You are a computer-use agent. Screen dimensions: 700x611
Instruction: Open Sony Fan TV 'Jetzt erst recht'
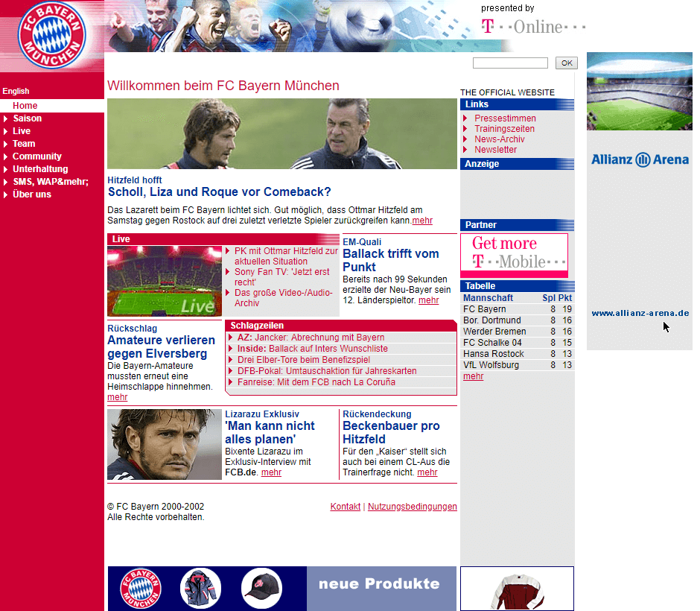click(x=281, y=277)
